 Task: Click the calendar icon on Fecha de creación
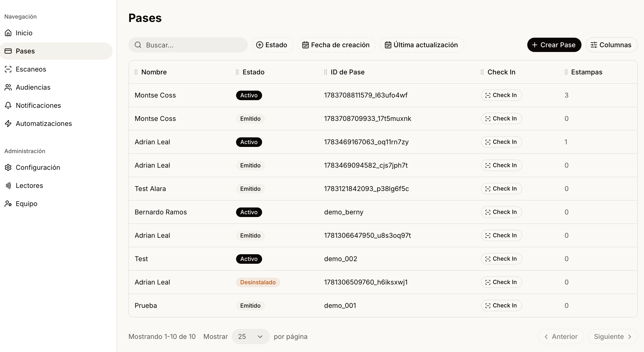point(306,45)
